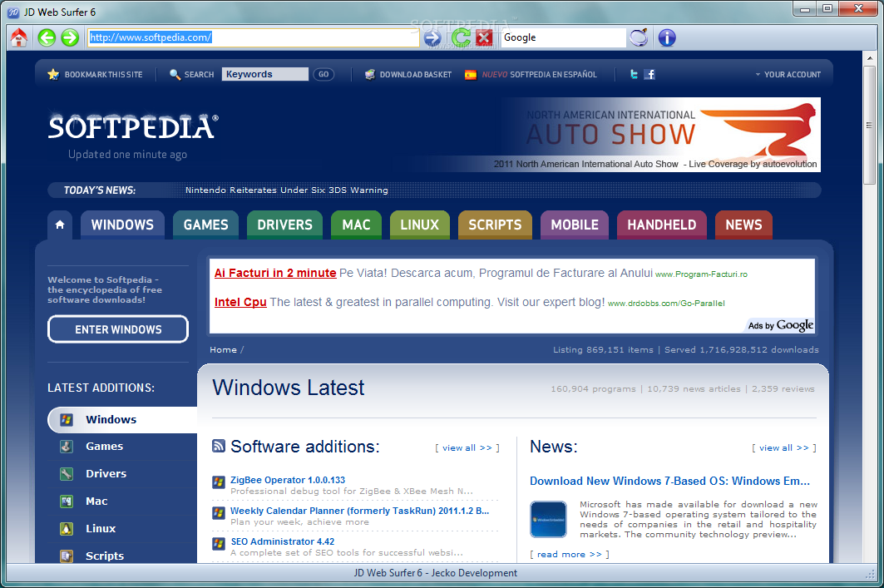
Task: Click the icon beside Weekly Calendar Planner
Action: click(x=219, y=513)
